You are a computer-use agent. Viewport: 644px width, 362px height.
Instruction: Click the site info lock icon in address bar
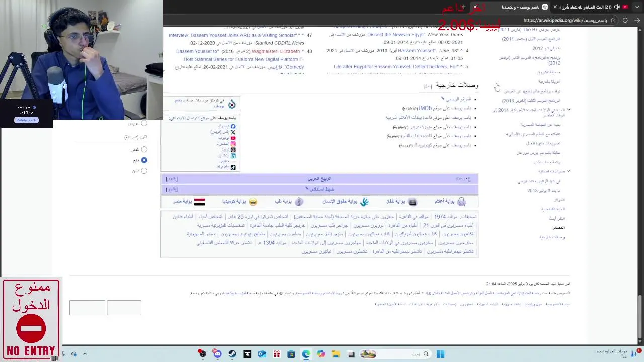(612, 20)
